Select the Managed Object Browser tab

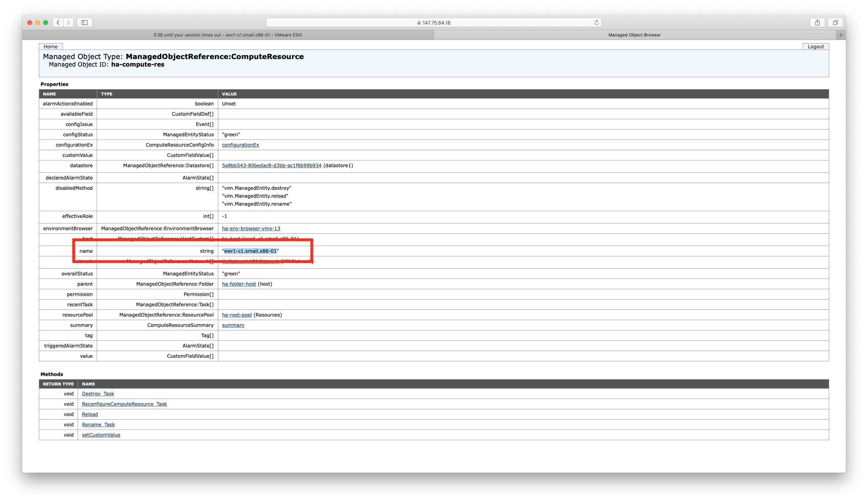(x=635, y=35)
